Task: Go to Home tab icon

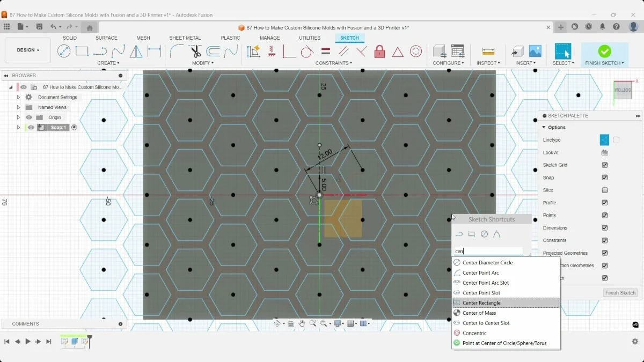Action: click(x=90, y=27)
